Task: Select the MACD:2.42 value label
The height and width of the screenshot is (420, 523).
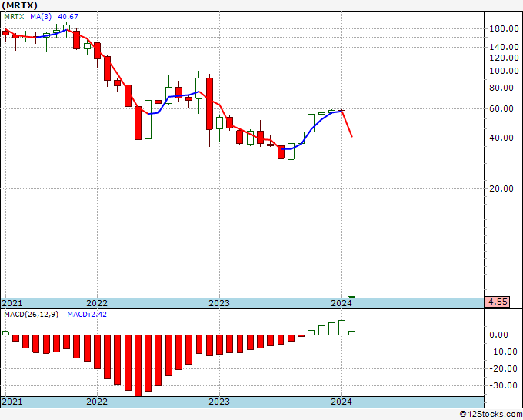Action: (87, 315)
